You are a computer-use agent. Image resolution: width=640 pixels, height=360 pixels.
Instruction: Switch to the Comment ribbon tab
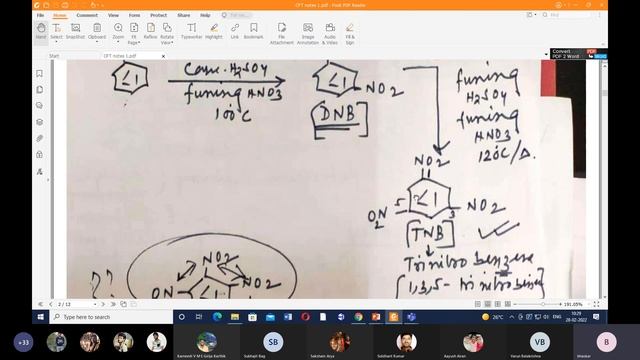point(87,15)
